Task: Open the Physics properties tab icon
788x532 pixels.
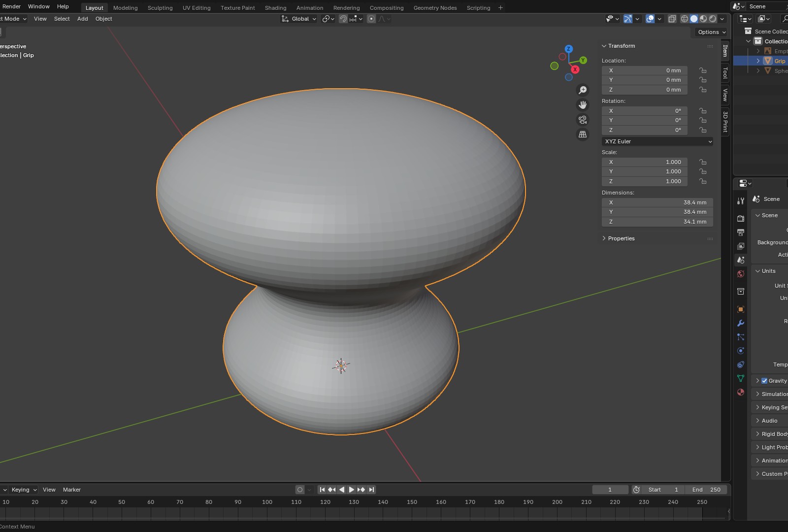Action: point(741,351)
